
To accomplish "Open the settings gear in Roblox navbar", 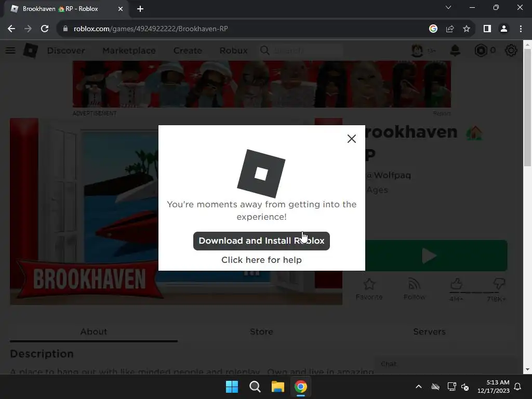I will (x=511, y=50).
